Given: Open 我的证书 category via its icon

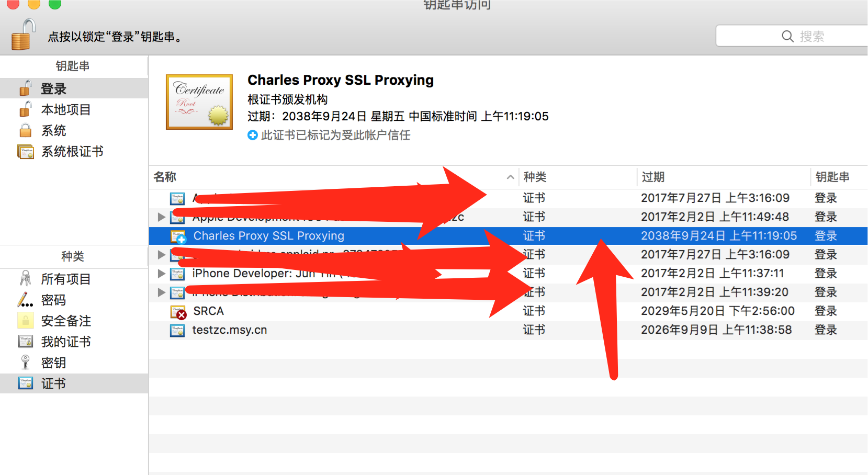Looking at the screenshot, I should pyautogui.click(x=26, y=342).
